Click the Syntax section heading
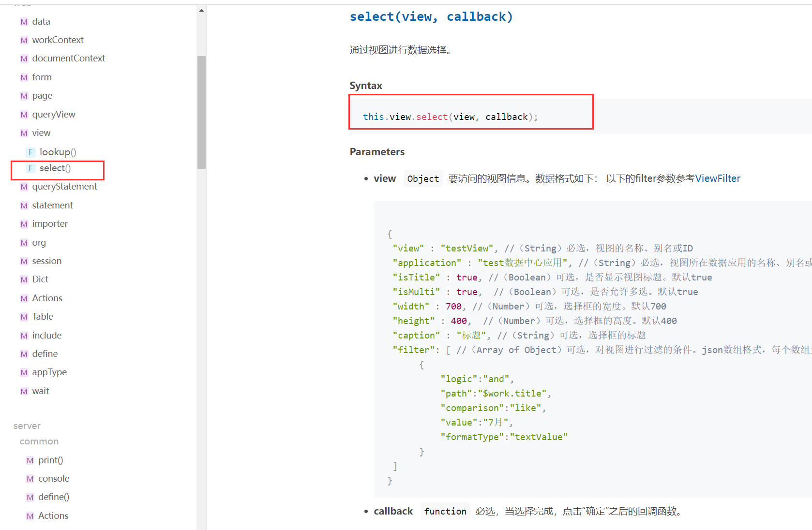This screenshot has height=530, width=812. [366, 86]
